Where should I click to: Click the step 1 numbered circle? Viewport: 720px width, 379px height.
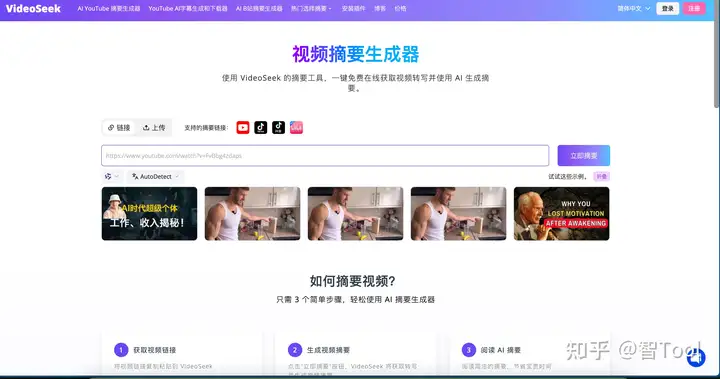(121, 350)
